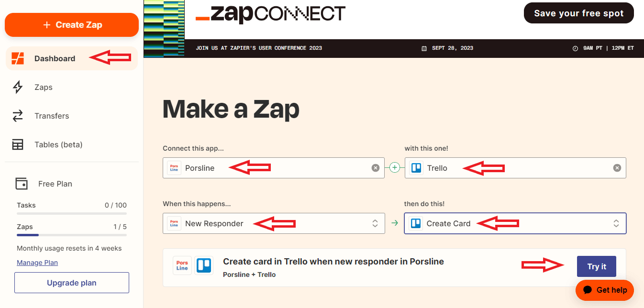644x308 pixels.
Task: Click the Free Plan wallet icon
Action: tap(22, 184)
